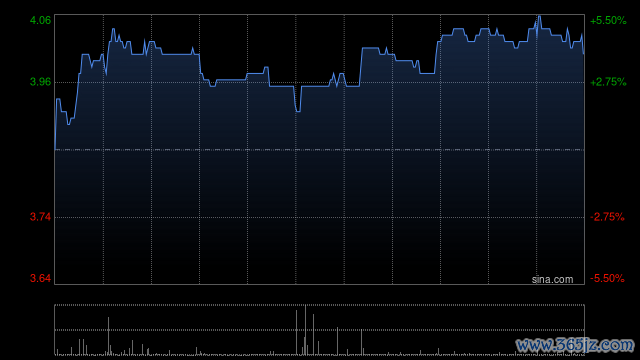Image resolution: width=640 pixels, height=360 pixels.
Task: Click the 3.96 price axis label
Action: (x=40, y=82)
